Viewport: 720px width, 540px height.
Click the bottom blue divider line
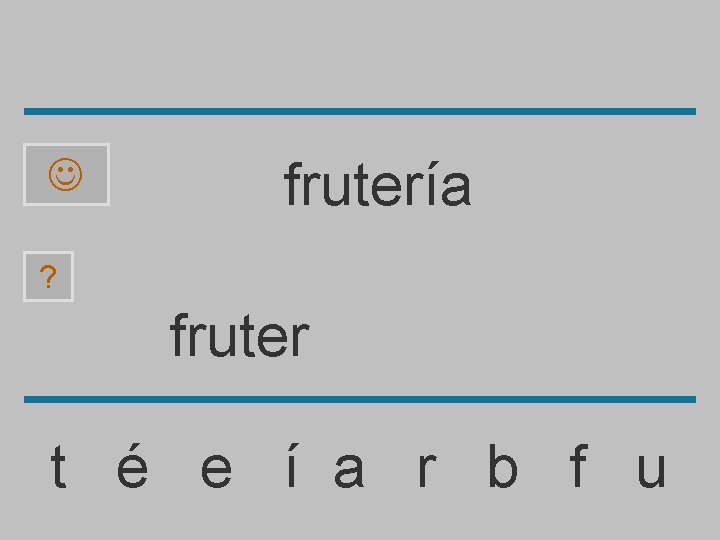click(x=360, y=399)
